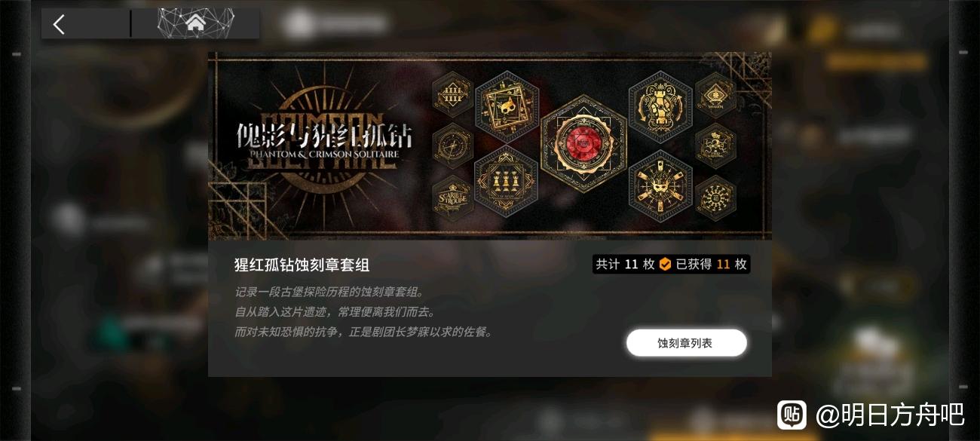Tap the Tieba 贴 logo icon
The height and width of the screenshot is (441, 980).
pyautogui.click(x=792, y=415)
